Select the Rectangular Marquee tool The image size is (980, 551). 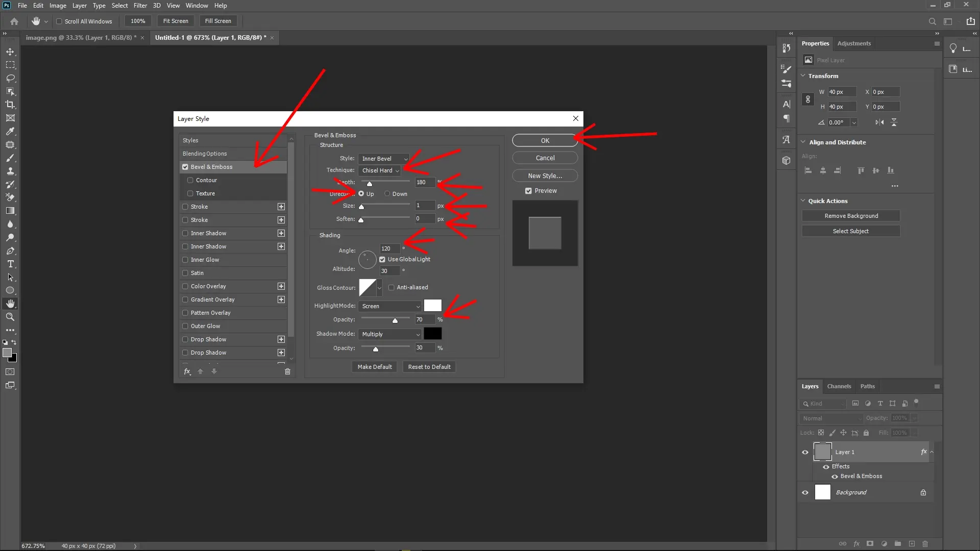pyautogui.click(x=10, y=65)
